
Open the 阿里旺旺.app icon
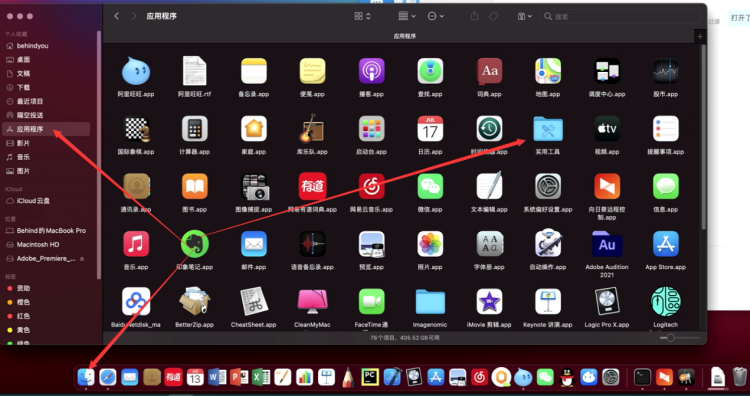click(136, 71)
